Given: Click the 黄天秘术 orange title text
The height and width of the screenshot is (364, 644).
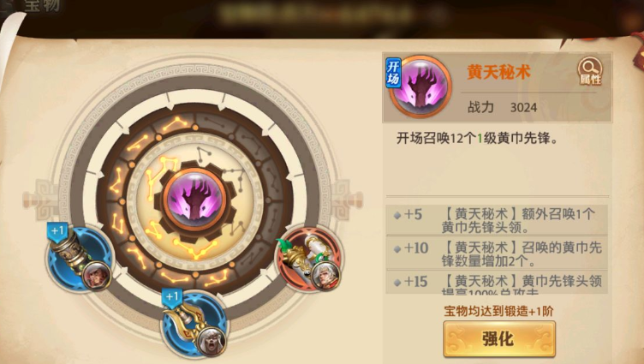Looking at the screenshot, I should tap(498, 72).
